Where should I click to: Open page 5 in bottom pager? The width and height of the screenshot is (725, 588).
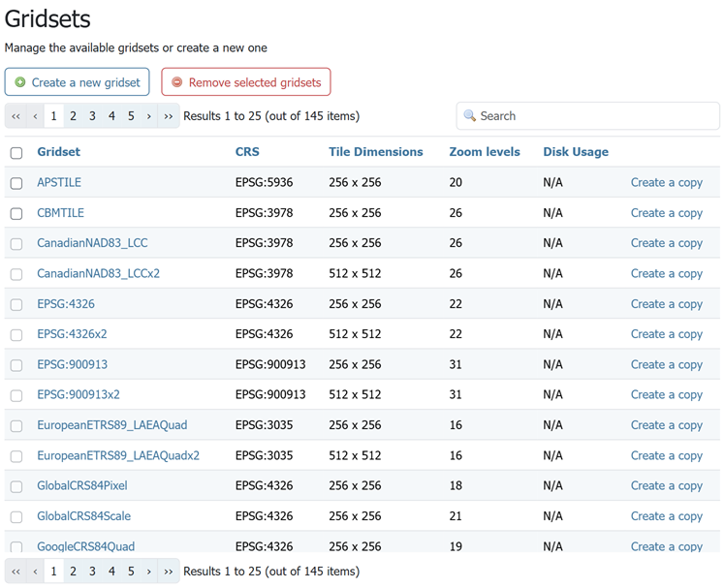(131, 572)
